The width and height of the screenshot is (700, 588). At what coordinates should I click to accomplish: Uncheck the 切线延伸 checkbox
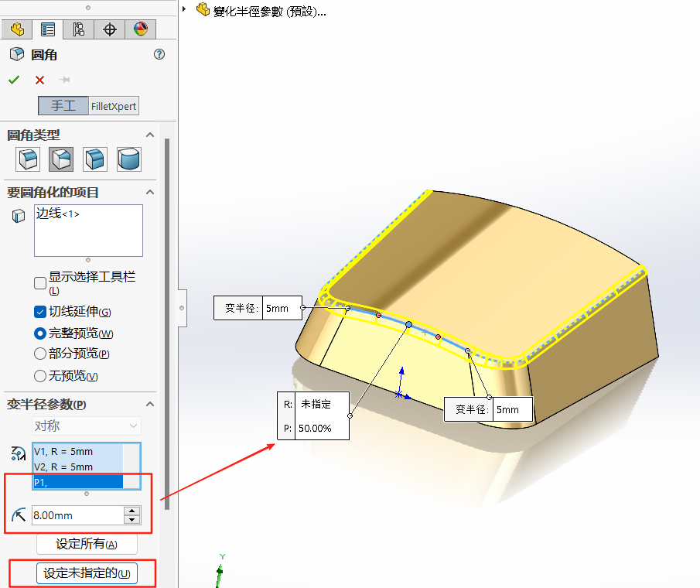[40, 312]
